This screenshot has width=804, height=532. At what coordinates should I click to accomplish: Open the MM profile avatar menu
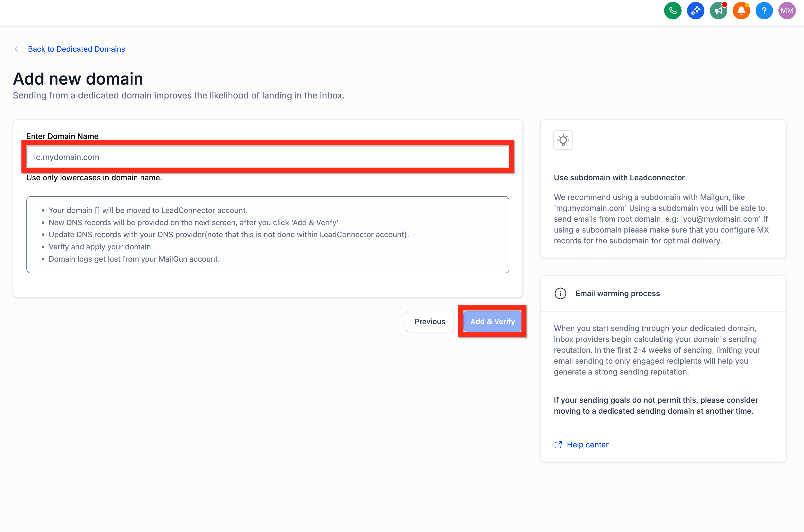787,11
